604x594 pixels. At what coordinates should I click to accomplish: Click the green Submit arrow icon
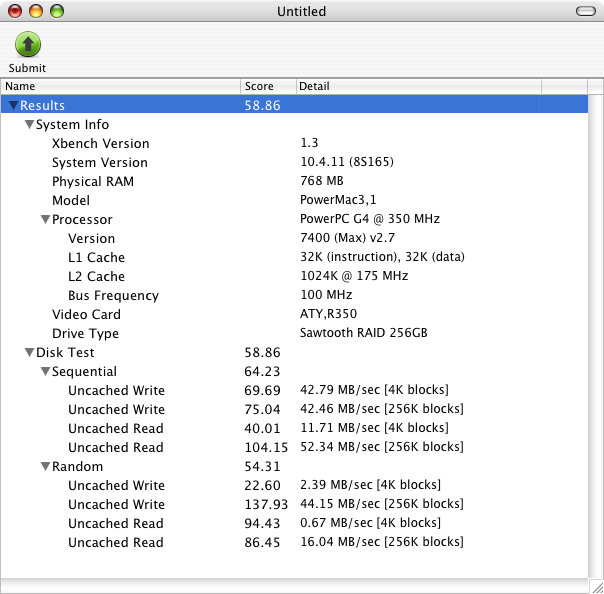coord(28,44)
